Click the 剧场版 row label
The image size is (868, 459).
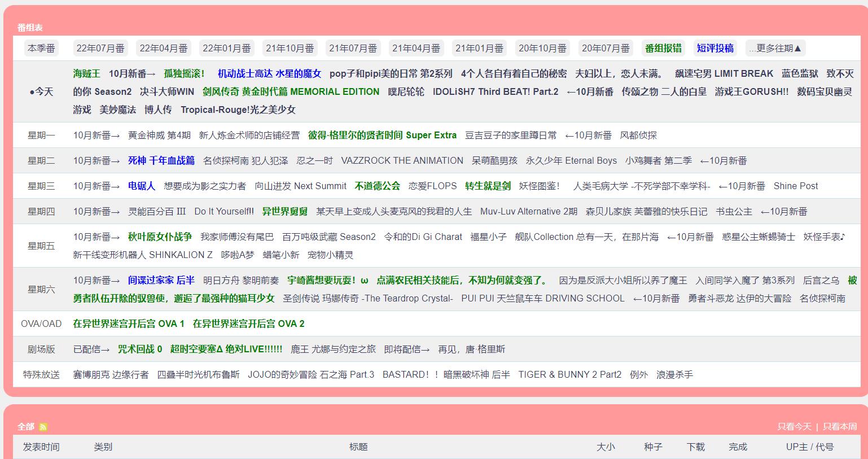[42, 349]
